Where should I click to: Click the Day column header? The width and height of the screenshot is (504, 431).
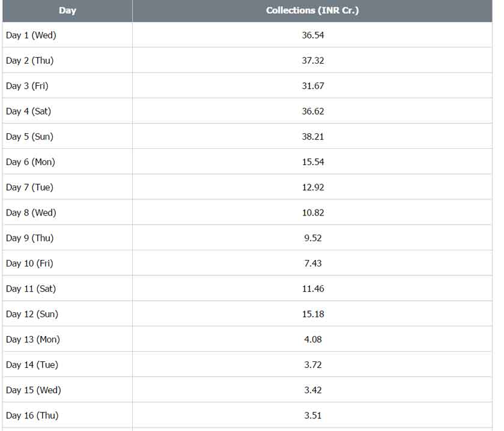67,11
